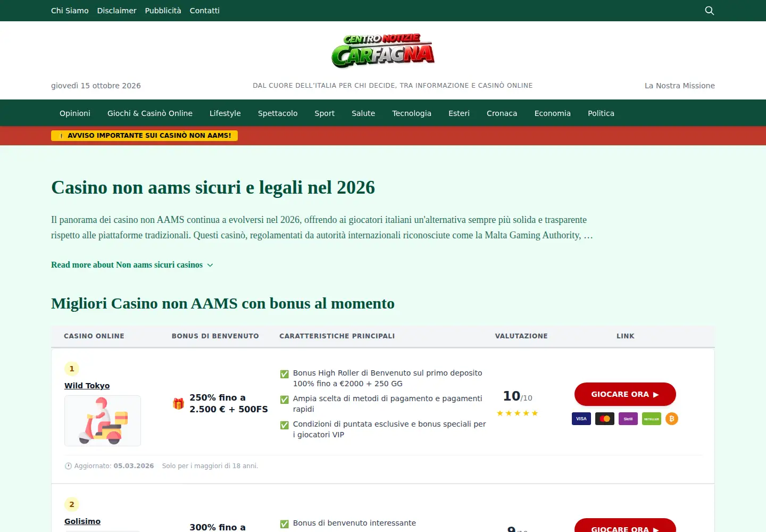The height and width of the screenshot is (532, 766).
Task: Open Giochi & Casinò Online section
Action: point(150,113)
